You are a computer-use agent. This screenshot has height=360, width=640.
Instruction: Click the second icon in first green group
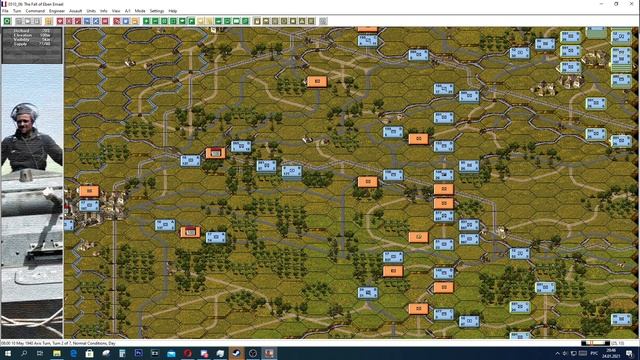(x=155, y=21)
